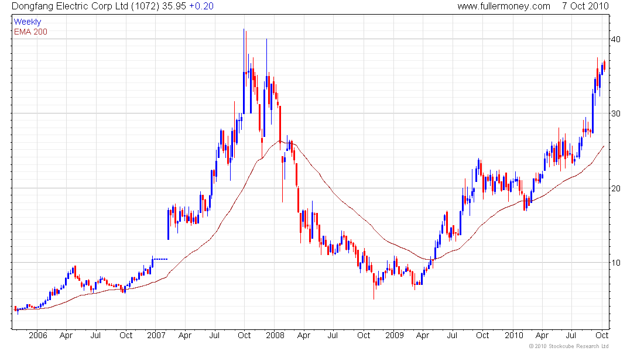Click the 30 price axis label
Image resolution: width=644 pixels, height=351 pixels.
(x=616, y=113)
